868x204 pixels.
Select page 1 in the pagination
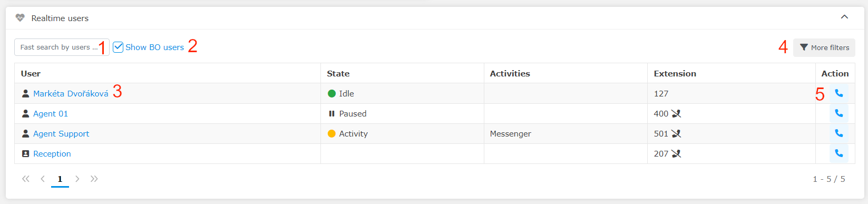coord(60,179)
